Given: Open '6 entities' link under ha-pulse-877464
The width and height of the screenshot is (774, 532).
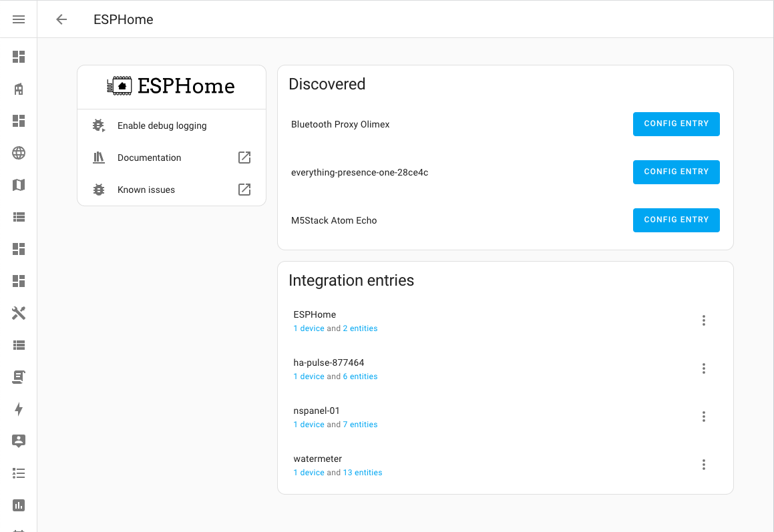Looking at the screenshot, I should click(x=360, y=376).
